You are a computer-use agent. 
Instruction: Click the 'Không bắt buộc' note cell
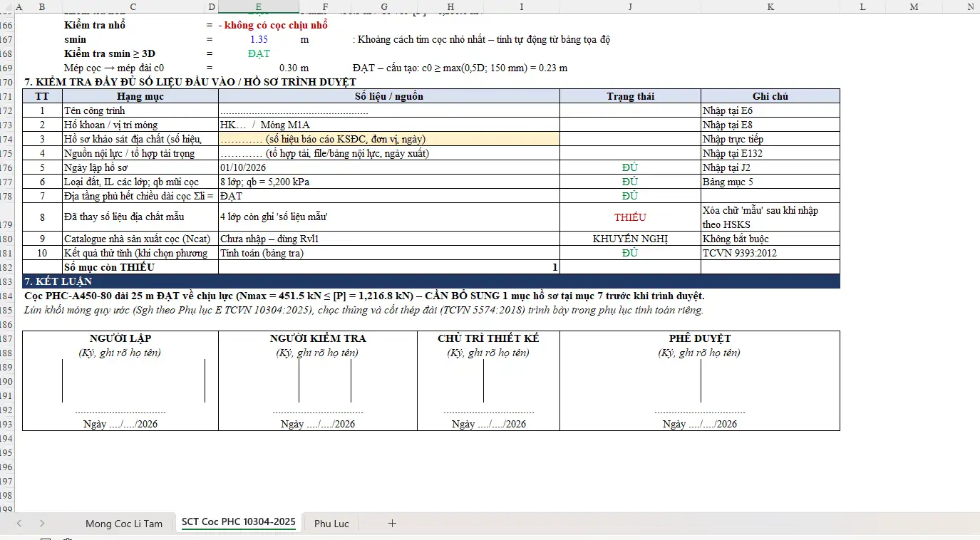[770, 239]
